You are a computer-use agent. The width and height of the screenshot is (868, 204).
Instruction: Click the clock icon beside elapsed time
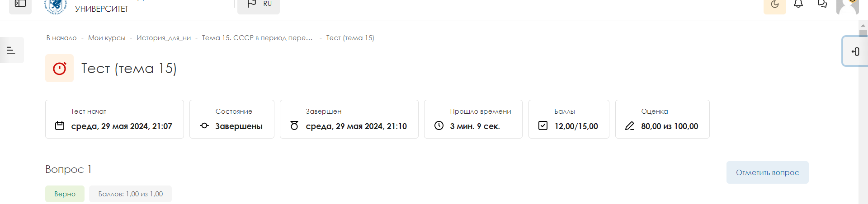[439, 125]
